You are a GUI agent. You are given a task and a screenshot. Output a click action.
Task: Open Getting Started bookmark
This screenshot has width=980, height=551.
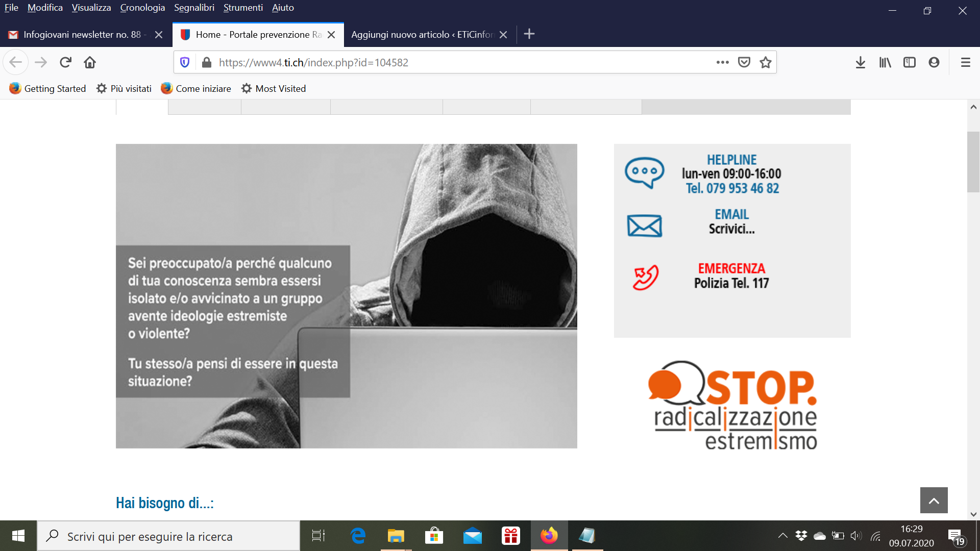pyautogui.click(x=47, y=88)
